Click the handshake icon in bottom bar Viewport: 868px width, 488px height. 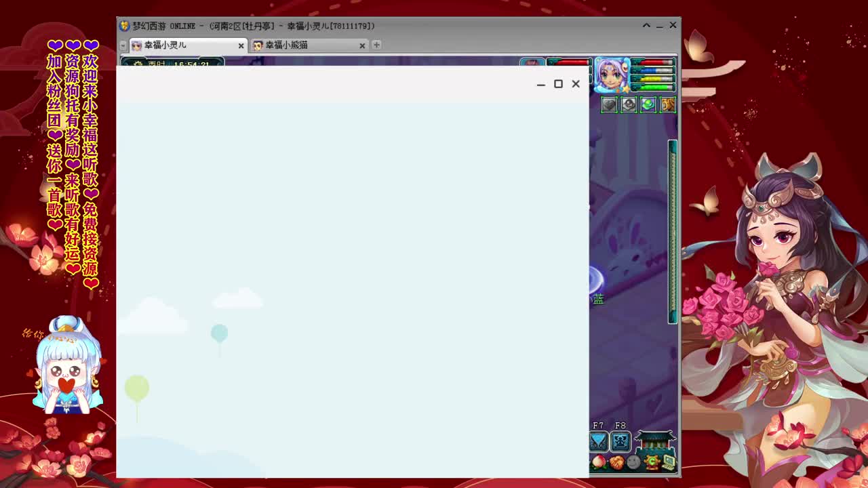[x=616, y=463]
